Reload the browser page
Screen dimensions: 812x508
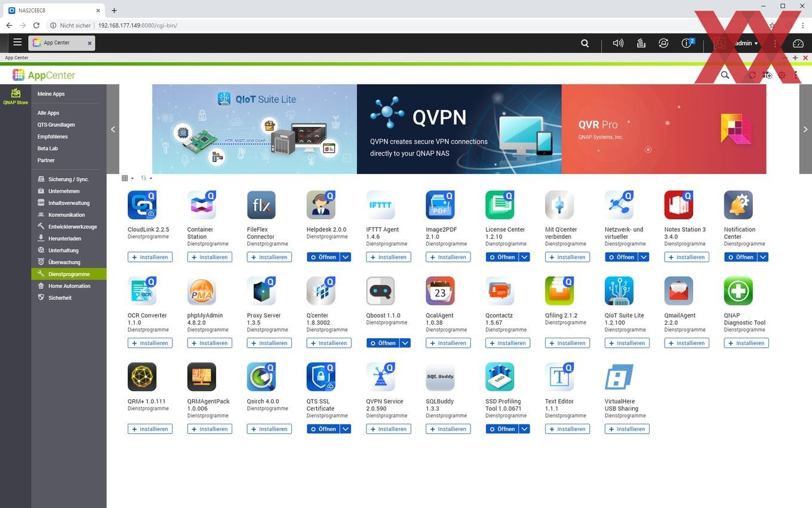tap(36, 25)
